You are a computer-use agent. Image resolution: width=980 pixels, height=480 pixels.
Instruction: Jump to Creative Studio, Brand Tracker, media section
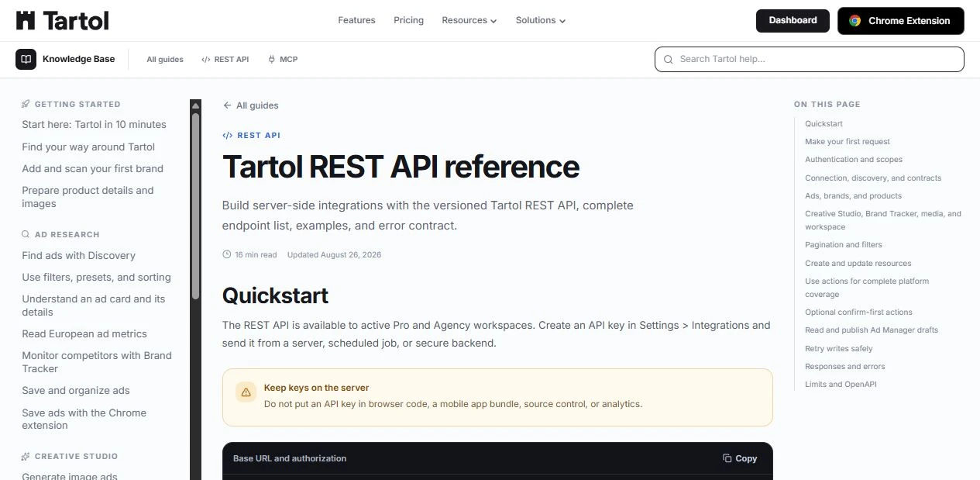coord(883,220)
